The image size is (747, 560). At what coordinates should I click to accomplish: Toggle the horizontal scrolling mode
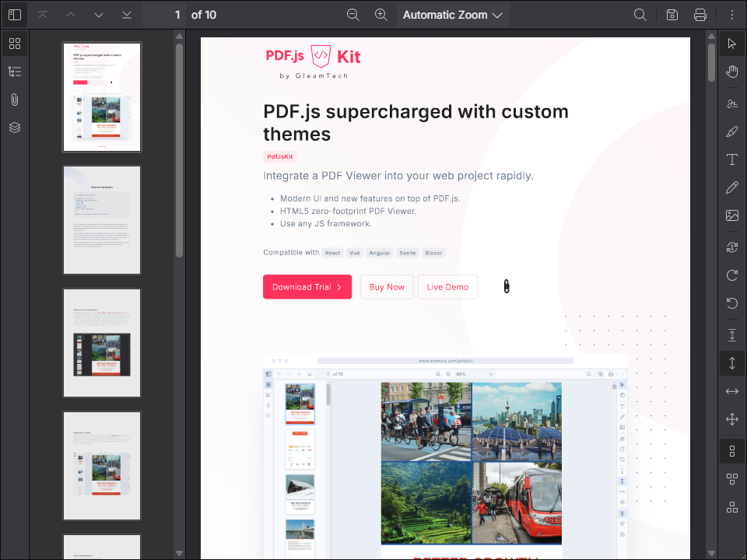click(732, 391)
